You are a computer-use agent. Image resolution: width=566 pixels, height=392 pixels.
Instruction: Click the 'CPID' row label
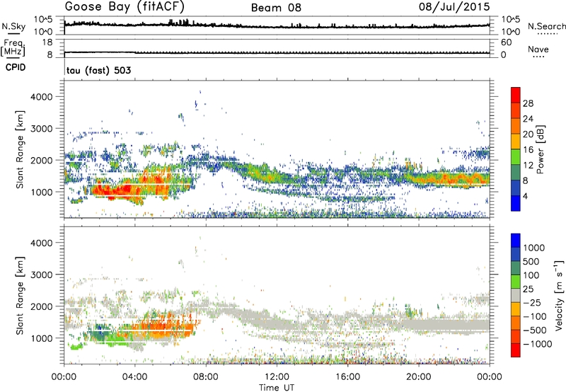click(15, 67)
